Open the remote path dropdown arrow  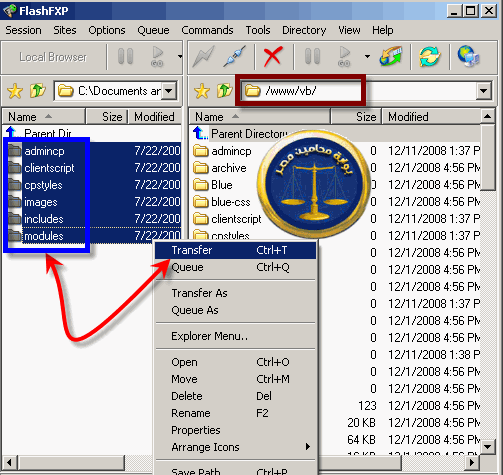coord(484,91)
